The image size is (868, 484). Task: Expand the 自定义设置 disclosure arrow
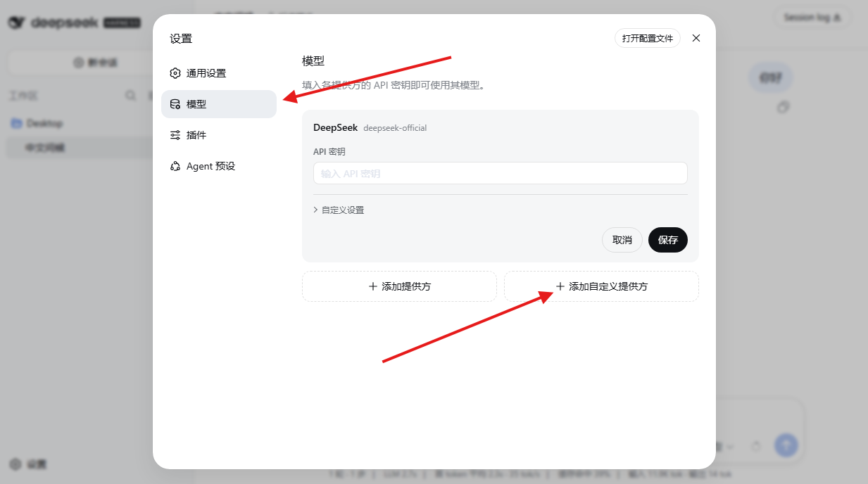(316, 210)
